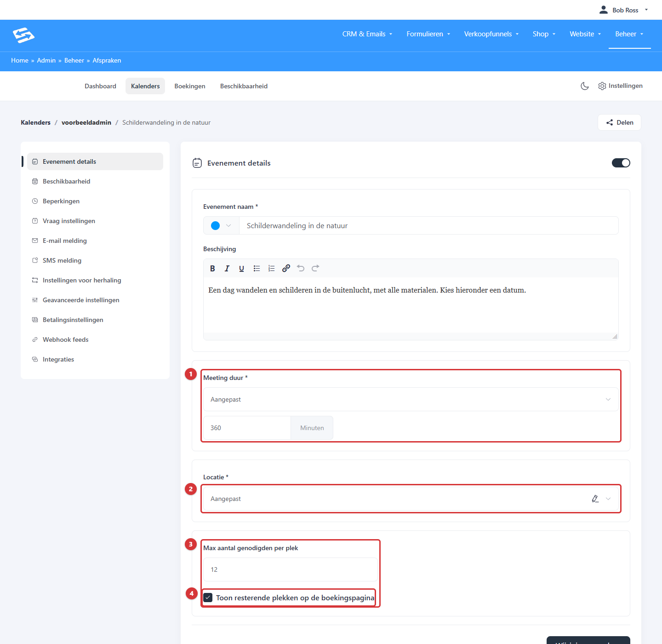Open the Website menu
Screen dimensions: 662x644
tap(586, 34)
